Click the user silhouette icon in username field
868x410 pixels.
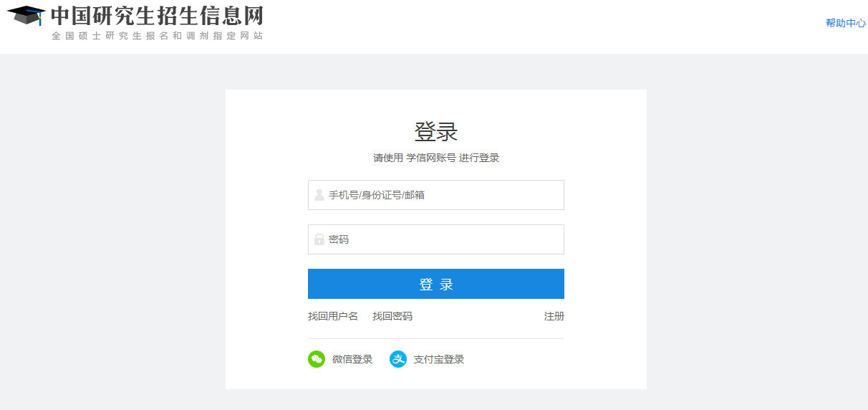[x=319, y=195]
